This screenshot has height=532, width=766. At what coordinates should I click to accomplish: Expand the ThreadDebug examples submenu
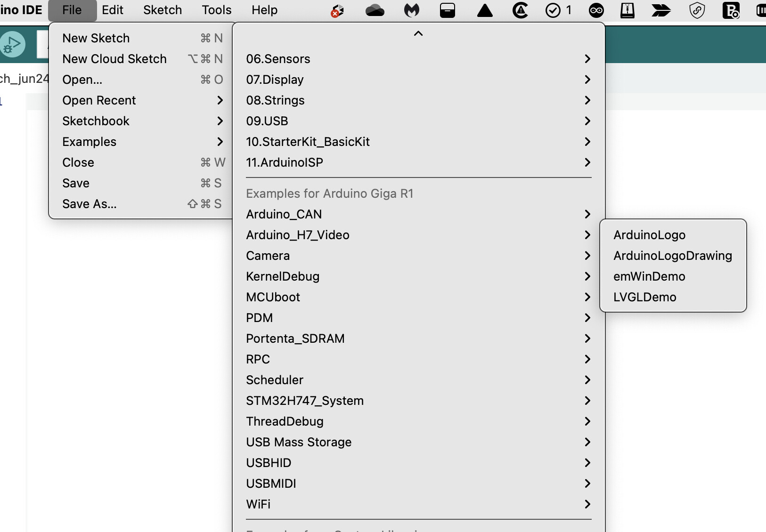(x=418, y=421)
